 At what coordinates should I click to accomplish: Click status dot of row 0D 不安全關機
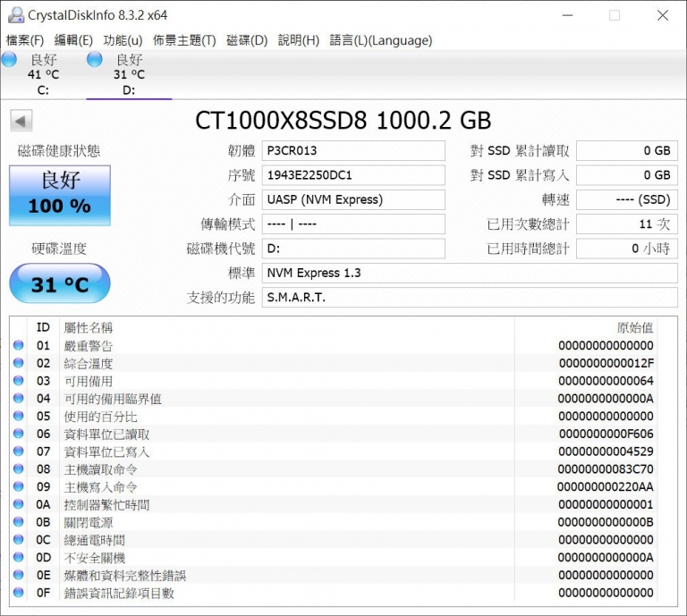pyautogui.click(x=19, y=557)
